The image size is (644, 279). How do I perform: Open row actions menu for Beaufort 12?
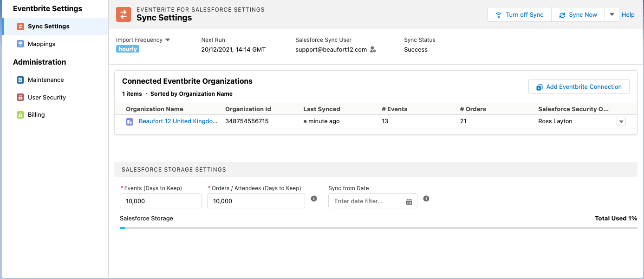(621, 121)
